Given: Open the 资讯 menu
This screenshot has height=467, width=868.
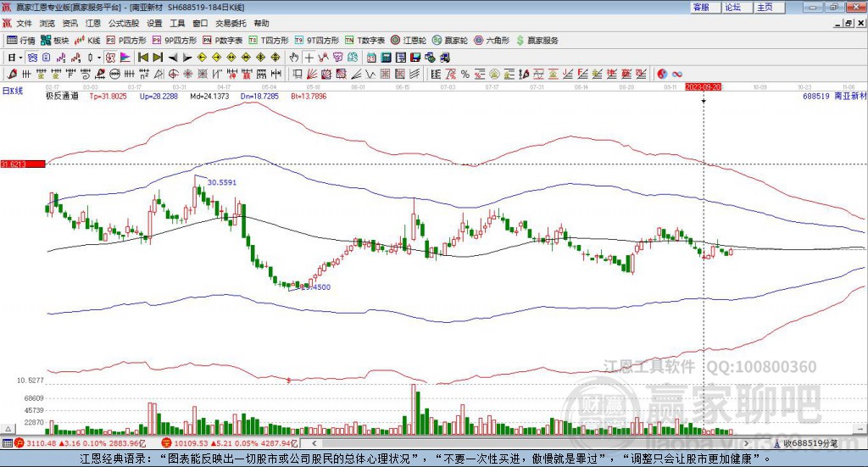Looking at the screenshot, I should tap(70, 23).
